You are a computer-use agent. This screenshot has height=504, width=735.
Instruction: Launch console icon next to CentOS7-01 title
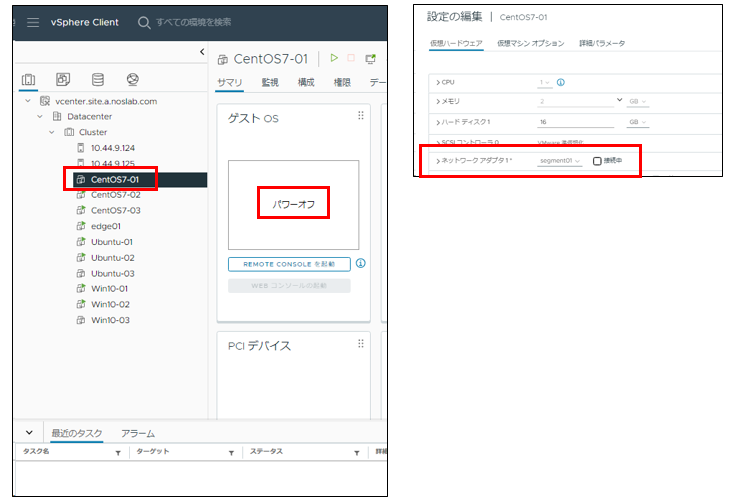click(x=370, y=59)
